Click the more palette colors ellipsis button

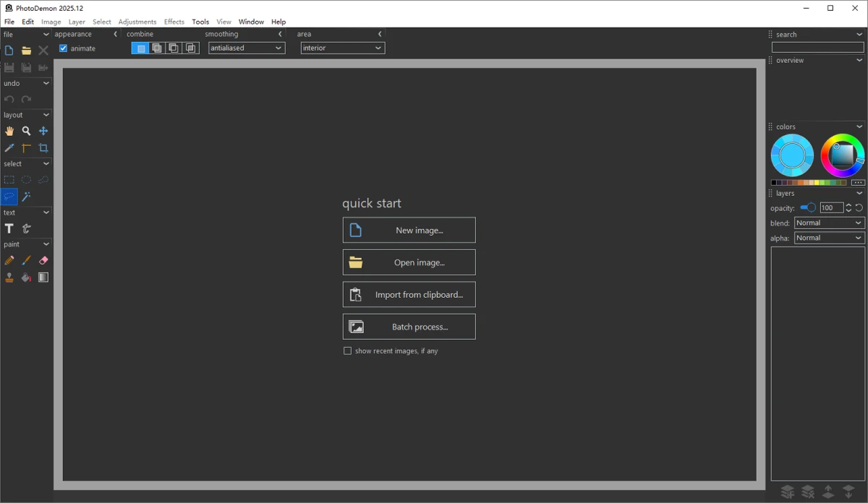click(x=858, y=183)
